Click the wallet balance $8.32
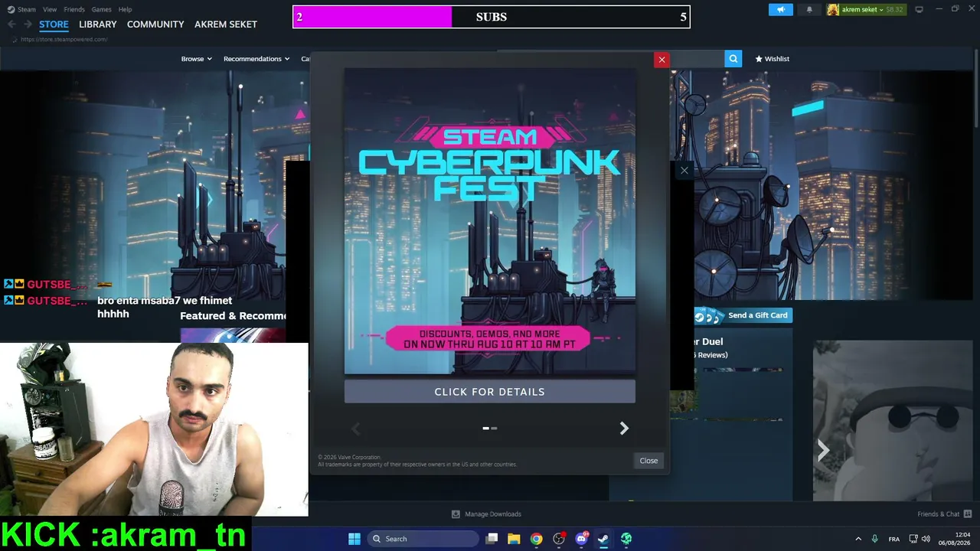This screenshot has width=980, height=551. 894,9
